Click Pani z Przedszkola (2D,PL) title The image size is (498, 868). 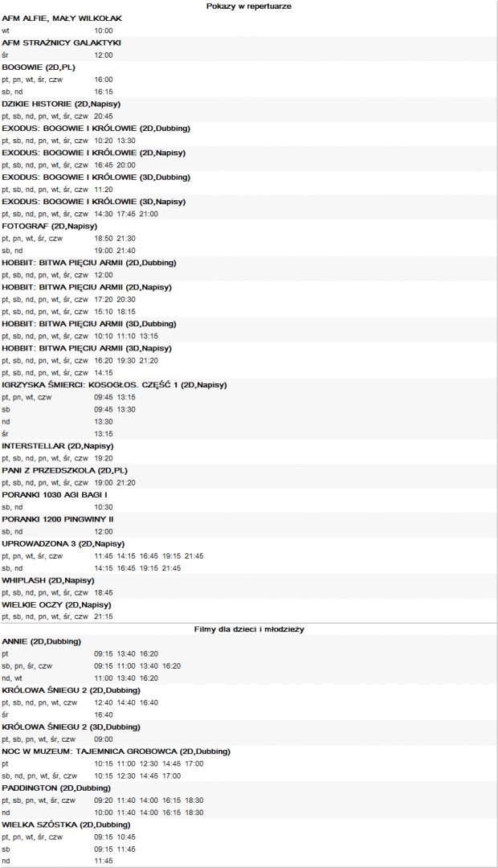click(x=65, y=470)
